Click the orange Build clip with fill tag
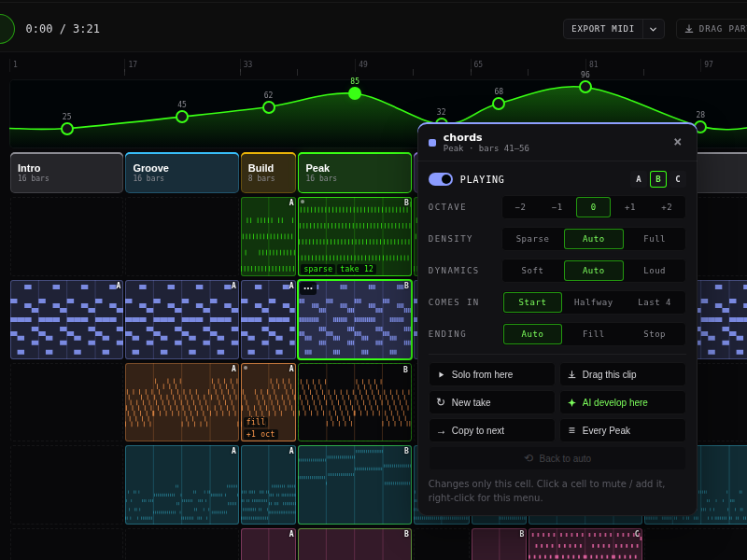Viewport: 747px width, 560px height. pyautogui.click(x=269, y=402)
